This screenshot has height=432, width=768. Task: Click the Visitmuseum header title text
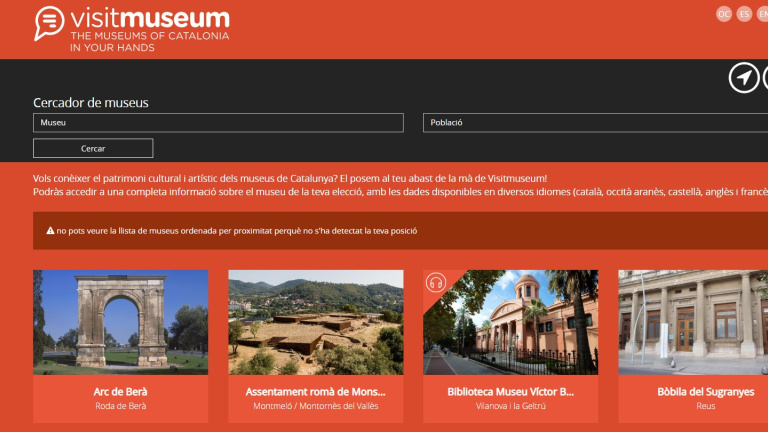150,19
